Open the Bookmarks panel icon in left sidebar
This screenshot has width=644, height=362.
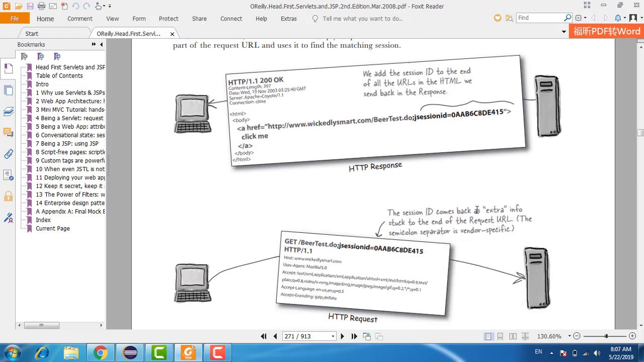point(8,67)
